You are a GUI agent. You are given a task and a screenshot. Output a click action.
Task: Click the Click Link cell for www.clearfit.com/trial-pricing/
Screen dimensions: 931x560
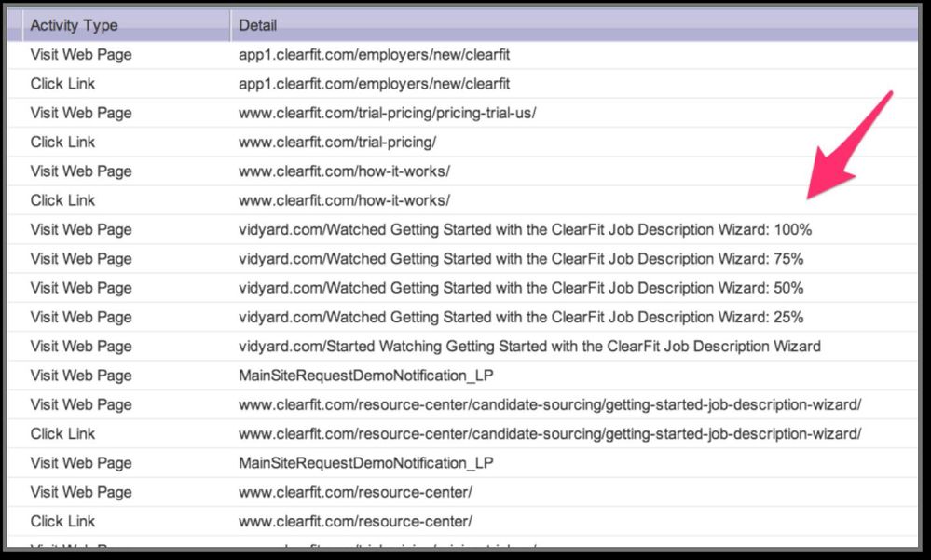(x=63, y=142)
